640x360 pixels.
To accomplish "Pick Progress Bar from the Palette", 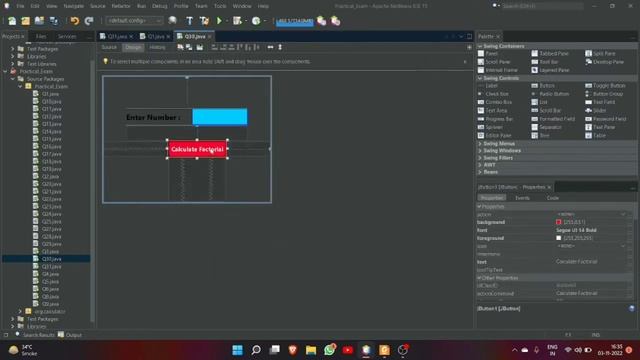I will (x=496, y=119).
